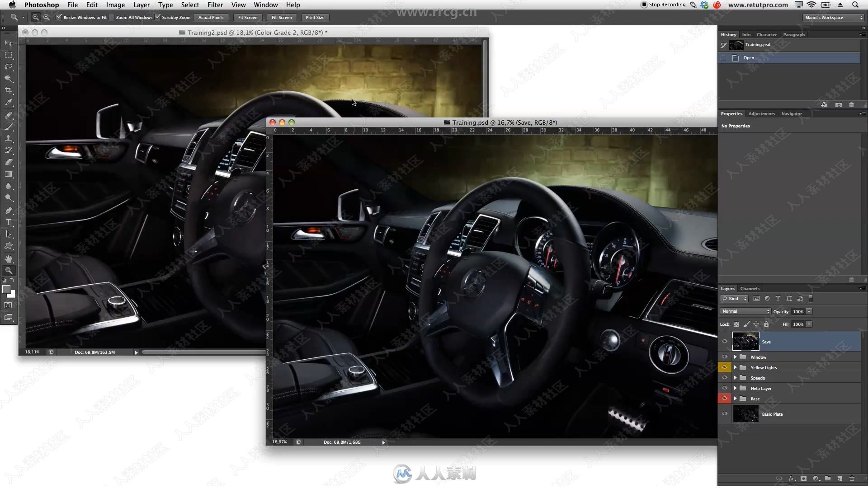This screenshot has height=488, width=868.
Task: Select the Type tool
Action: click(x=8, y=222)
